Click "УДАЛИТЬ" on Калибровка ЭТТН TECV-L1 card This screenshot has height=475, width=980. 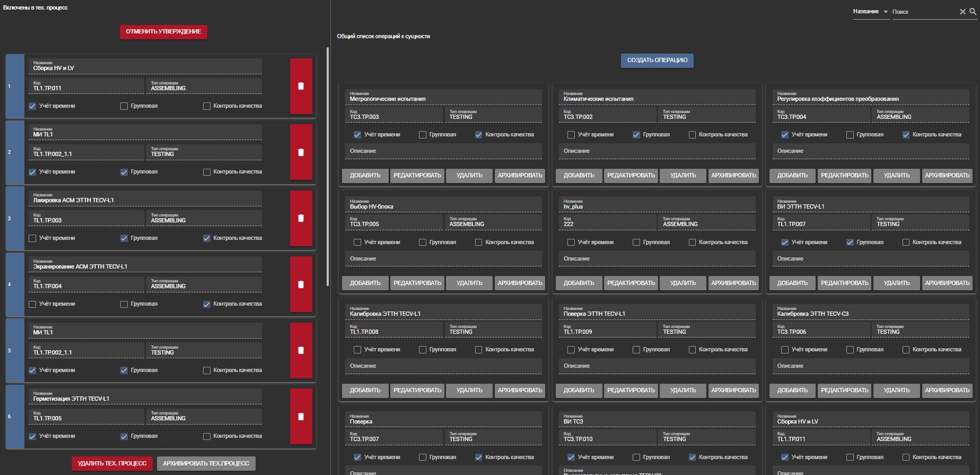click(469, 391)
